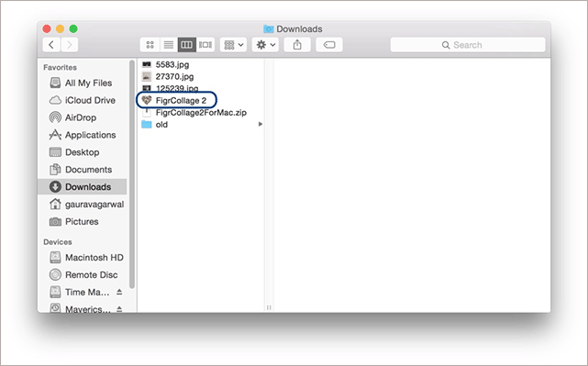The image size is (588, 366).
Task: Click inside the Search field
Action: [468, 45]
